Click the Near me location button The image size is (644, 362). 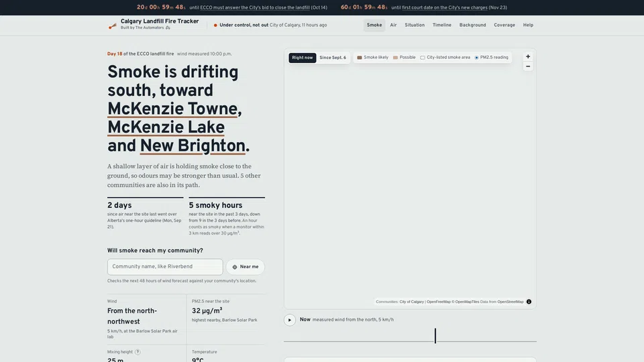click(x=246, y=267)
